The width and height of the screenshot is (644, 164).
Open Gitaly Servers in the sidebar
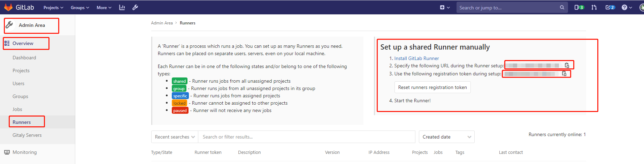point(27,135)
